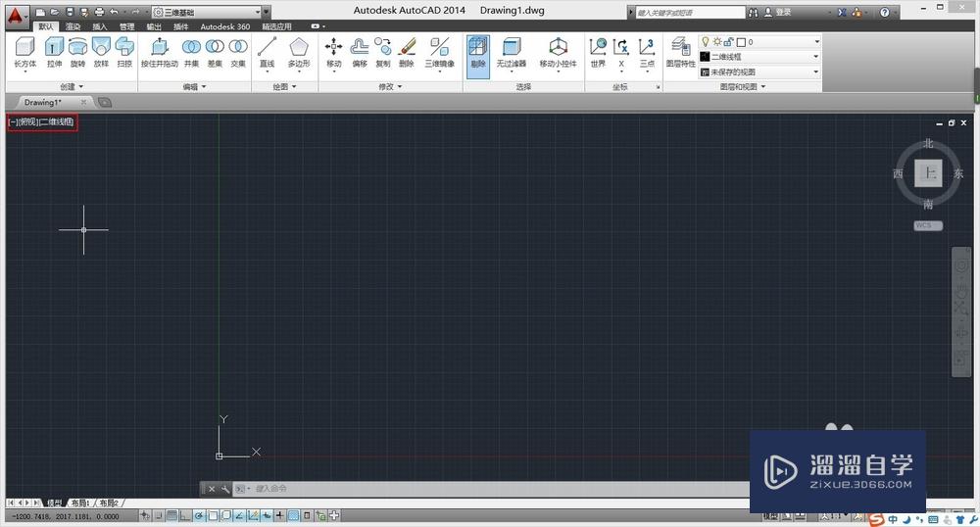Click the binoculars search icon
Screen dimensions: 980x527
point(753,12)
